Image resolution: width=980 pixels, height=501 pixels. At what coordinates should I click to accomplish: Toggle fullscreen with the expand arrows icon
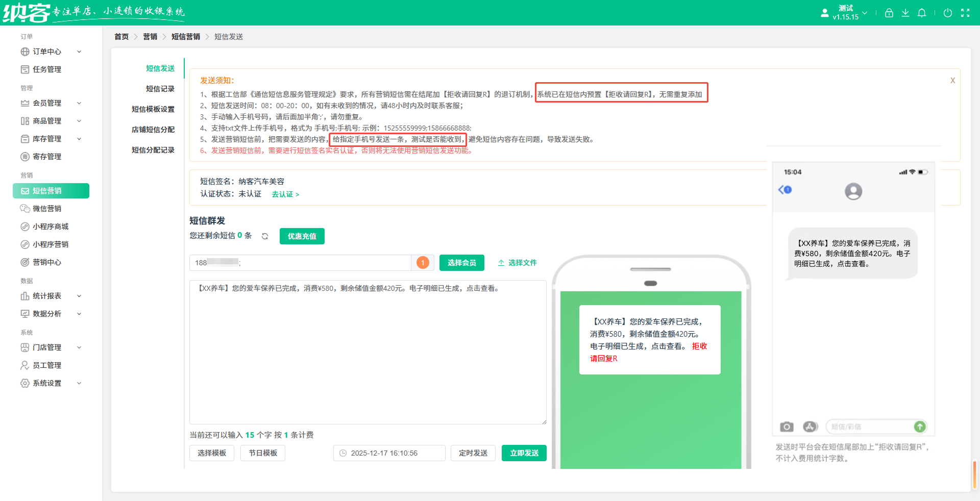point(966,13)
